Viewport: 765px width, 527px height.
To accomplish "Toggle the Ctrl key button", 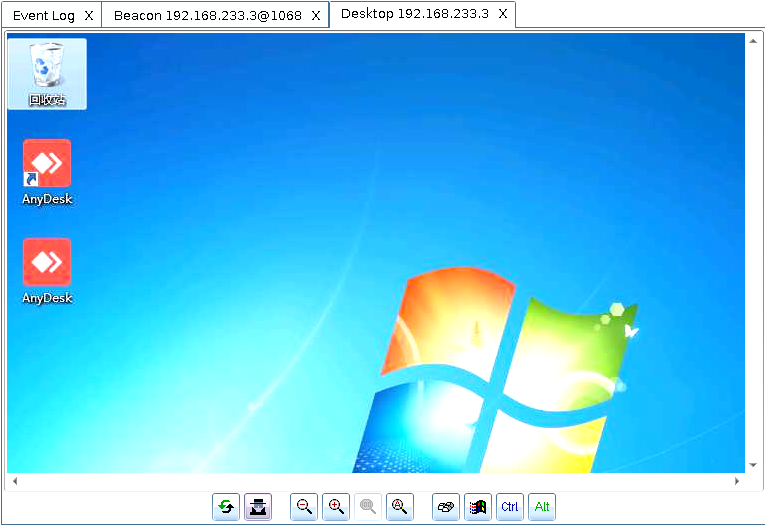I will tap(510, 507).
